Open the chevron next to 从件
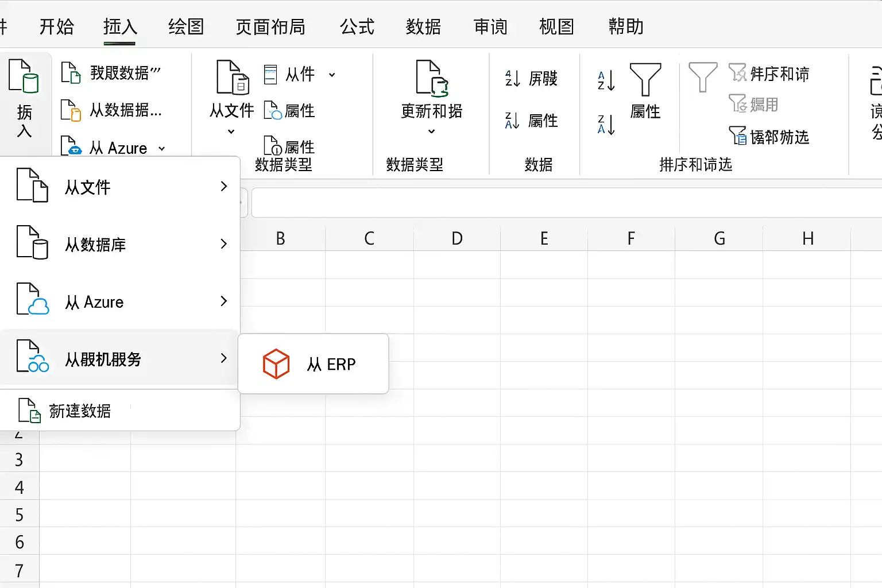This screenshot has width=882, height=588. (x=332, y=75)
